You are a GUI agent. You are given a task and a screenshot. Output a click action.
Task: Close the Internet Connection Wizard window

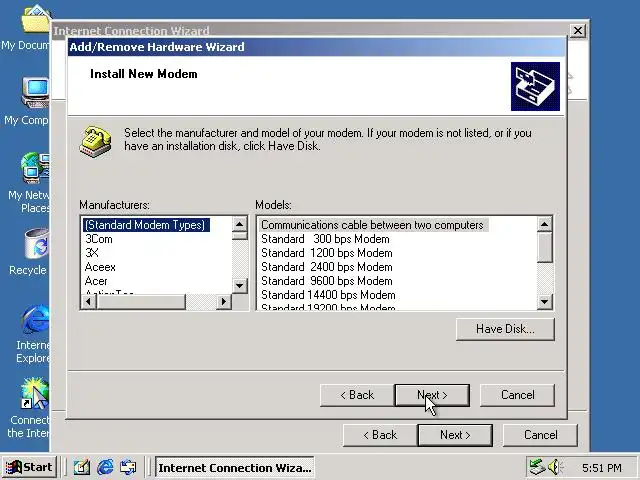coord(578,31)
